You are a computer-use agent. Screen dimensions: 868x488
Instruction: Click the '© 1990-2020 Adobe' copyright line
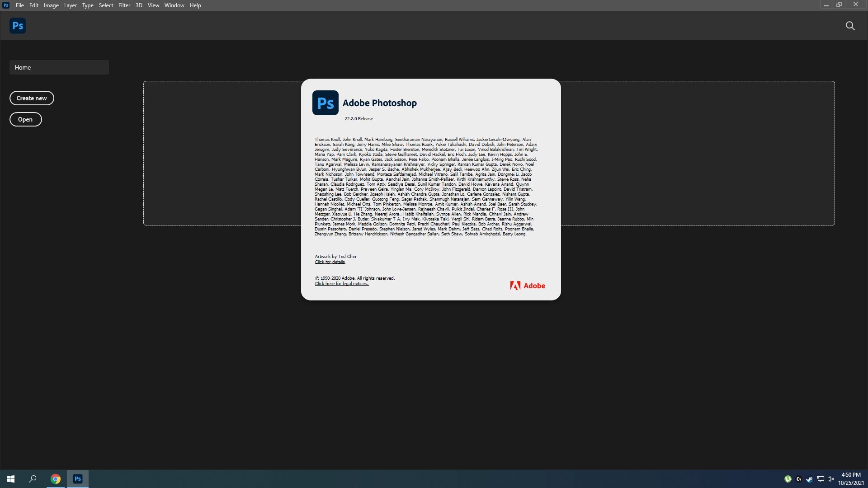pyautogui.click(x=355, y=278)
